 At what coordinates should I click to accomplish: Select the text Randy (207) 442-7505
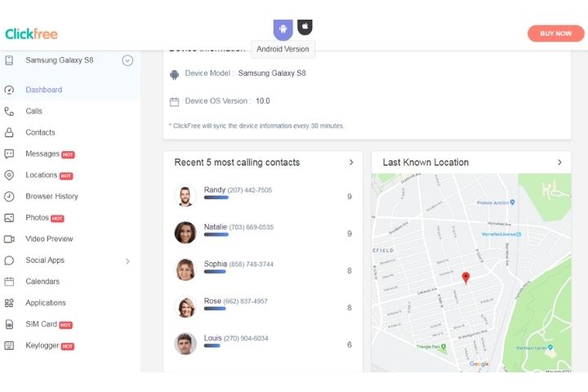(238, 189)
